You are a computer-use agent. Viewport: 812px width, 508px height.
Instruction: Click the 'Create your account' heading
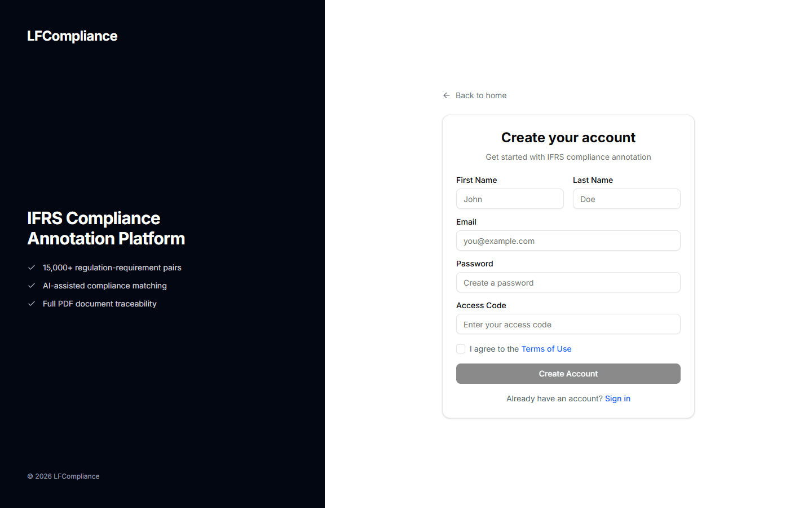568,137
